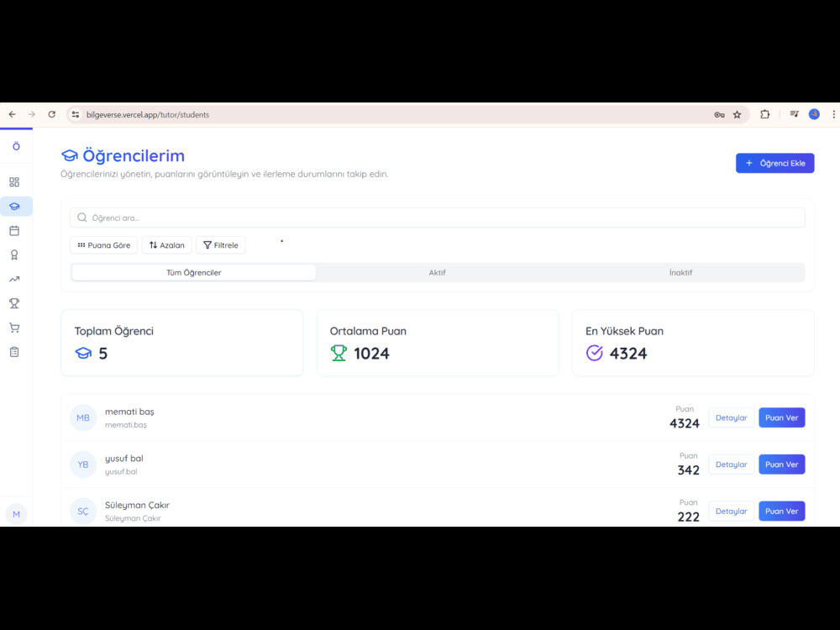
Task: Click the En Yüksek Puan card
Action: click(693, 343)
